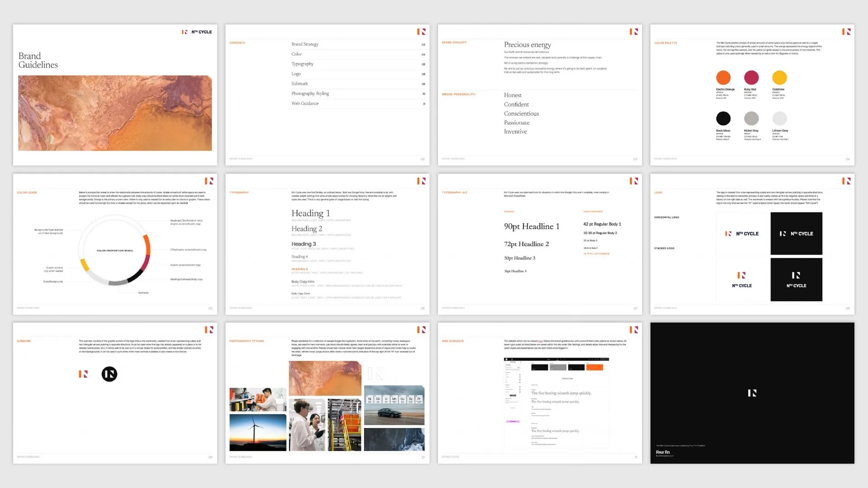This screenshot has width=868, height=488.
Task: Select the horizontal Nth Cycle logo on black
Action: pyautogui.click(x=796, y=234)
